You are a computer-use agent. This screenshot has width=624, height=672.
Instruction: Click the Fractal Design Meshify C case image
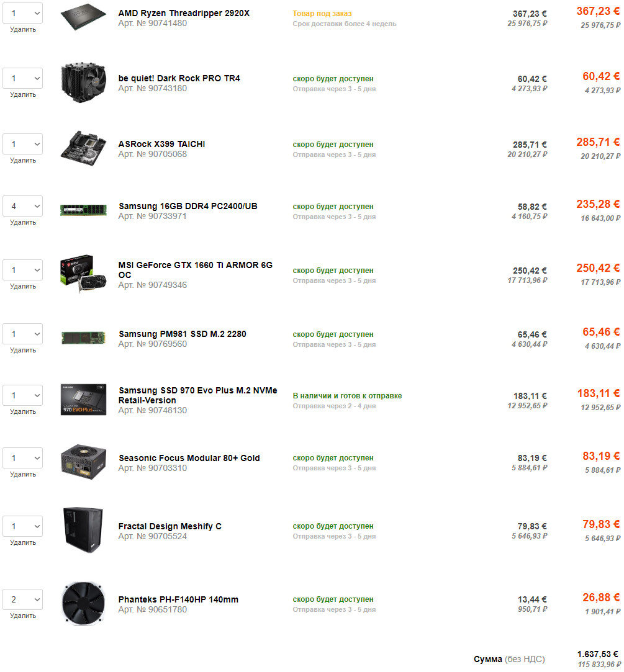click(83, 529)
